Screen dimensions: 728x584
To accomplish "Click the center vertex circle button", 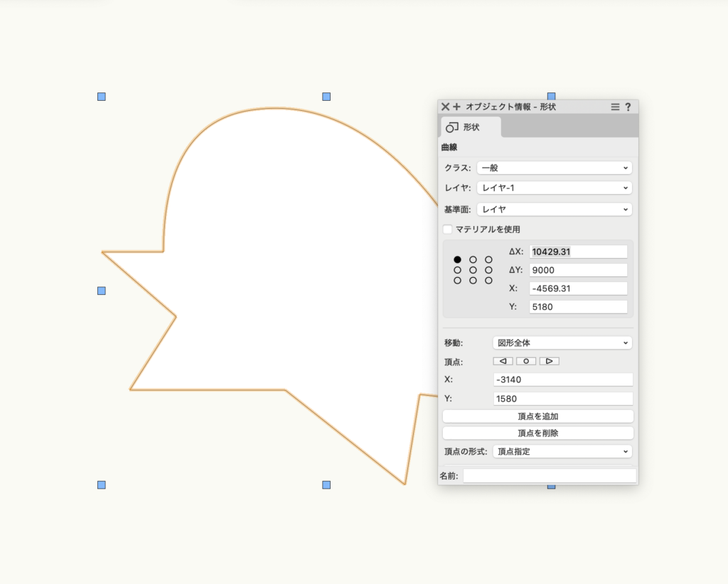I will [x=526, y=361].
